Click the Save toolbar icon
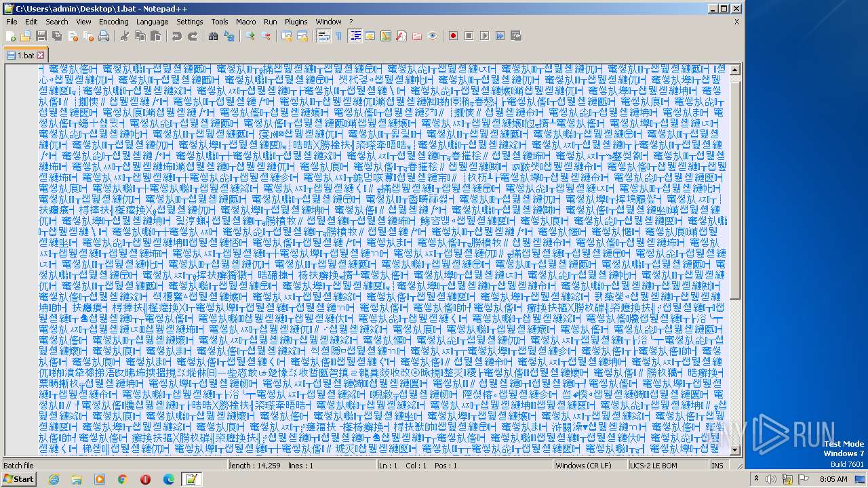 [41, 36]
